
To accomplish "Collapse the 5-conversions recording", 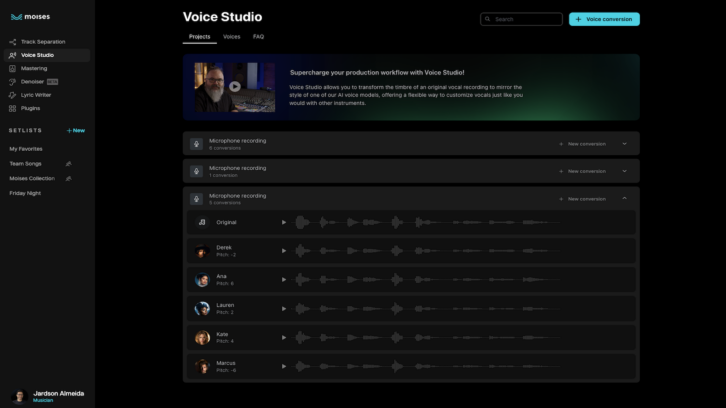I will [x=625, y=199].
